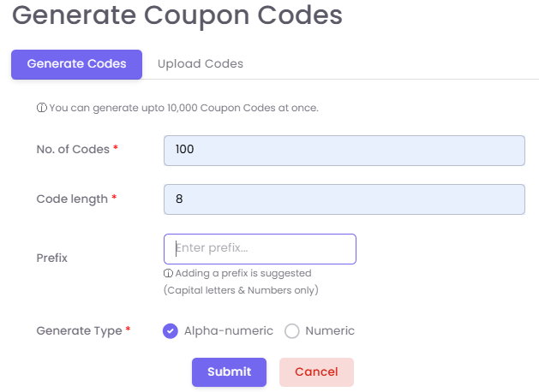The width and height of the screenshot is (539, 392).
Task: Click red asterisk next to No. of Codes
Action: click(x=116, y=149)
